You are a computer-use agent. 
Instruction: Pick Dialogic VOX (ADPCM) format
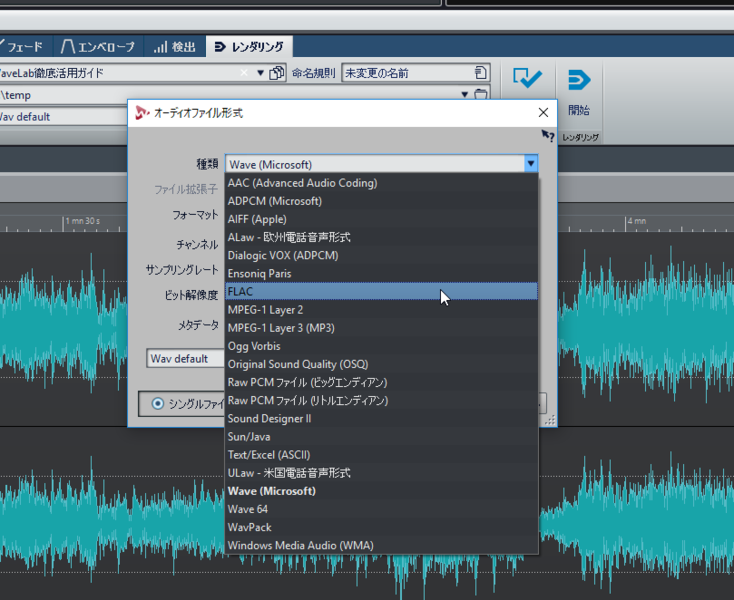[381, 256]
